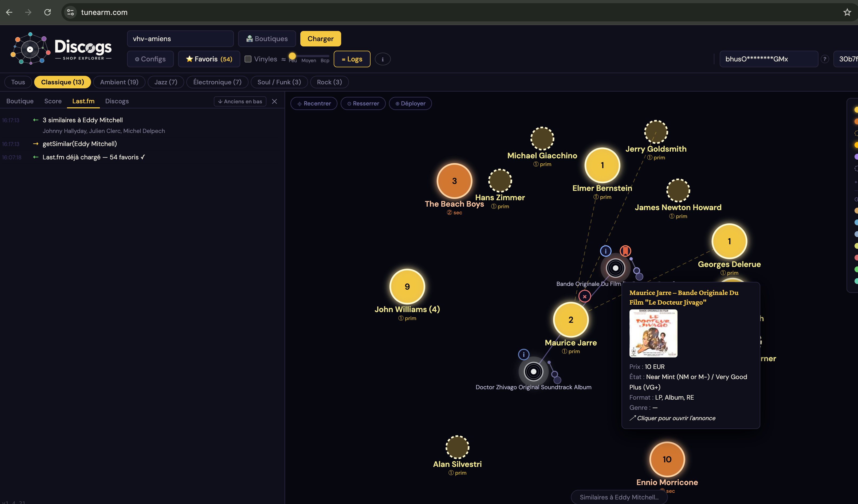Image resolution: width=858 pixels, height=504 pixels.
Task: Select the Hans Zimmer dashed node
Action: (x=500, y=181)
